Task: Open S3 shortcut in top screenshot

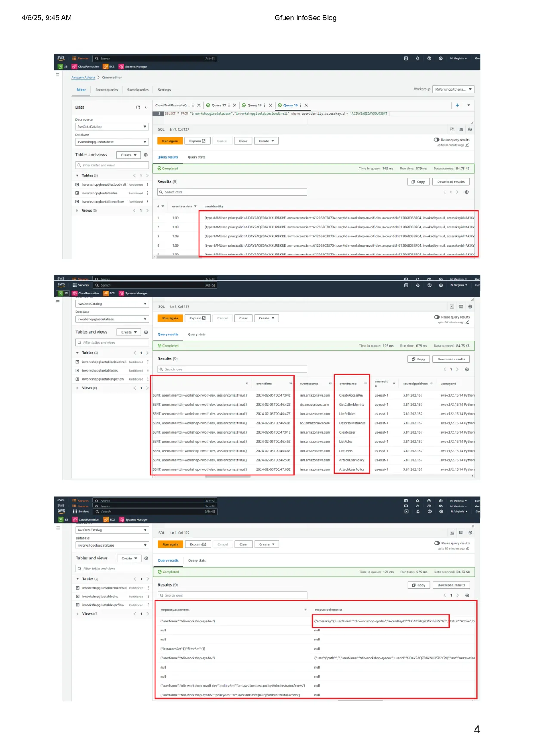Action: pos(63,66)
